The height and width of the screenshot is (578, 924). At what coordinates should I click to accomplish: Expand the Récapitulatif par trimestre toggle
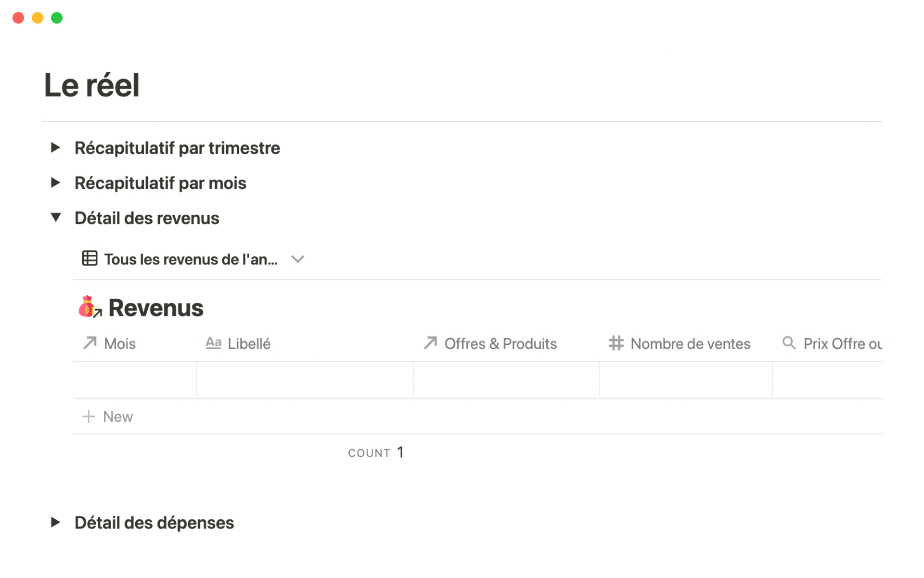point(56,148)
